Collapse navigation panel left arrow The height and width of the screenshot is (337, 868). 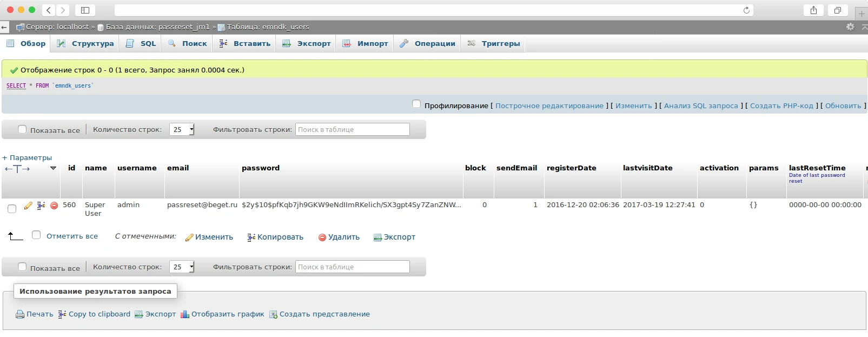coord(4,27)
